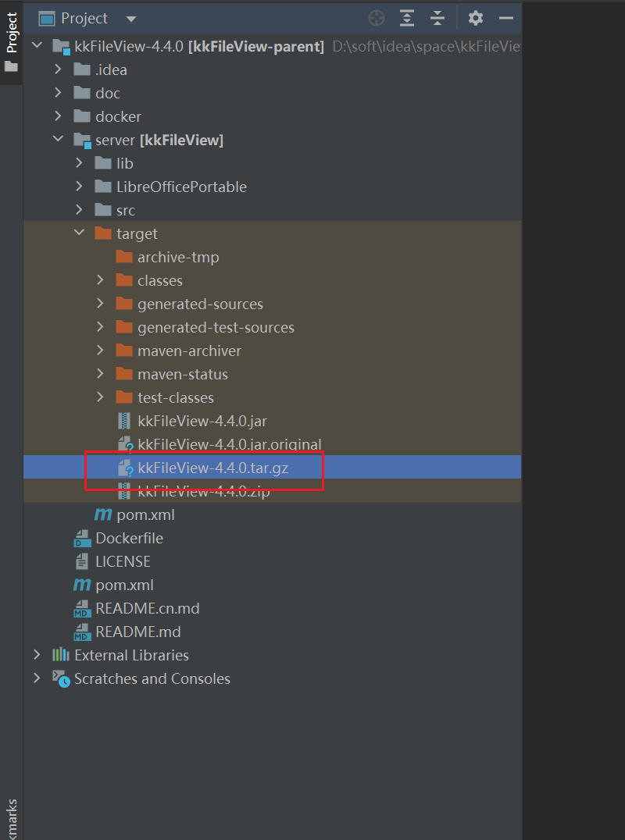
Task: Click the unknown-file icon of kkFileView-4.4.0.tar.gz
Action: pyautogui.click(x=125, y=468)
